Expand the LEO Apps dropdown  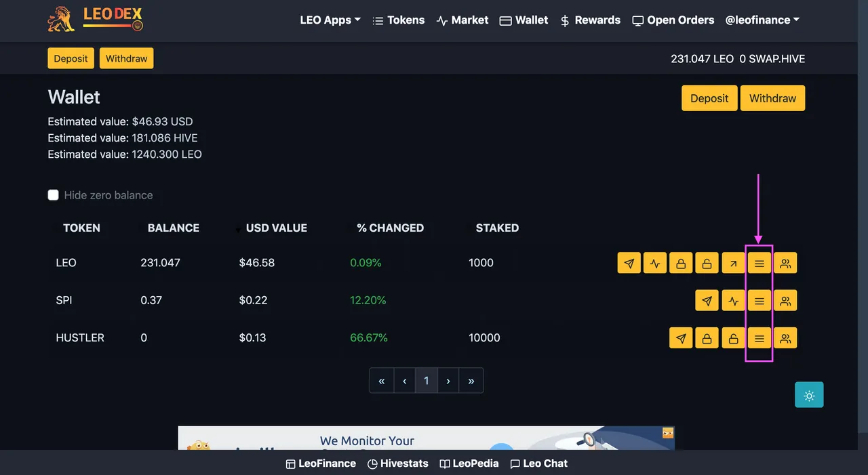(x=330, y=20)
